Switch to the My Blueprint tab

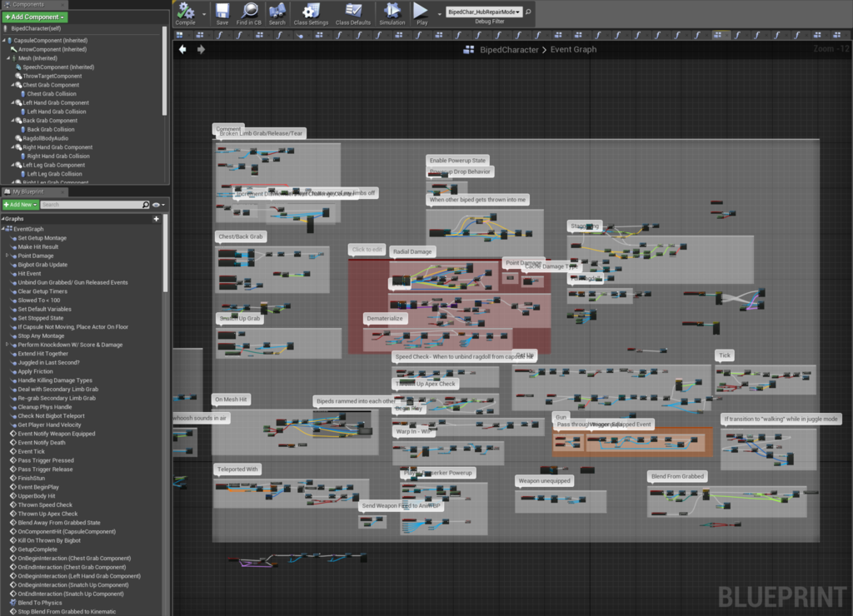pos(26,191)
